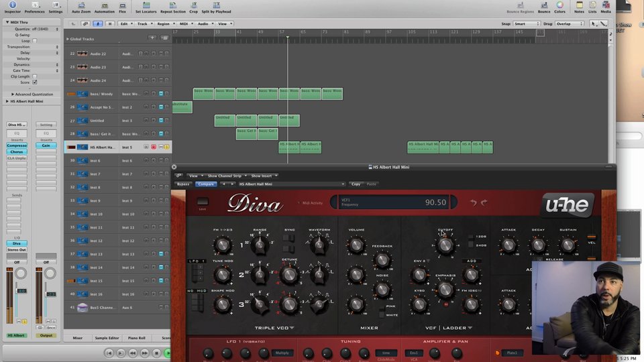Open the plugin preset name dropdown
The image size is (644, 362).
(x=292, y=184)
